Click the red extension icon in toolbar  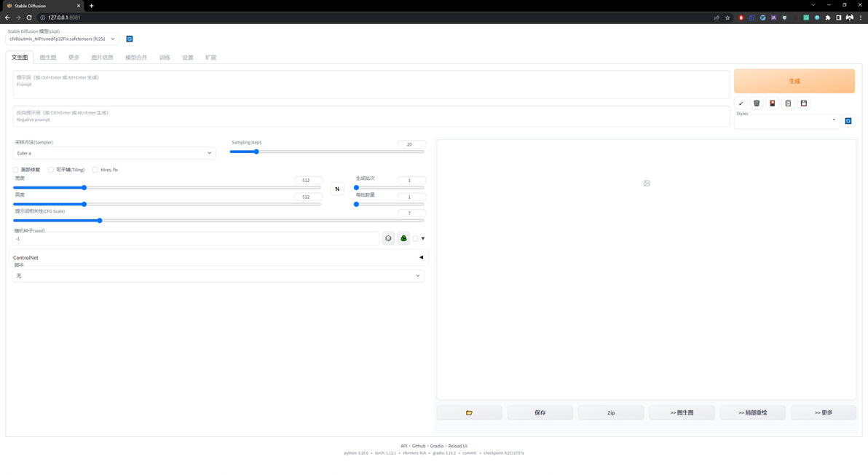coord(741,17)
